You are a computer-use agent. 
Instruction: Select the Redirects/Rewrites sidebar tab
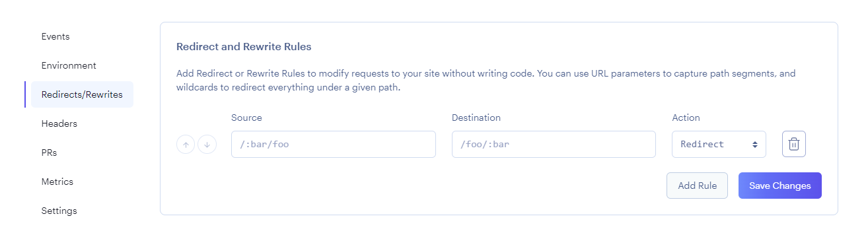pos(82,94)
